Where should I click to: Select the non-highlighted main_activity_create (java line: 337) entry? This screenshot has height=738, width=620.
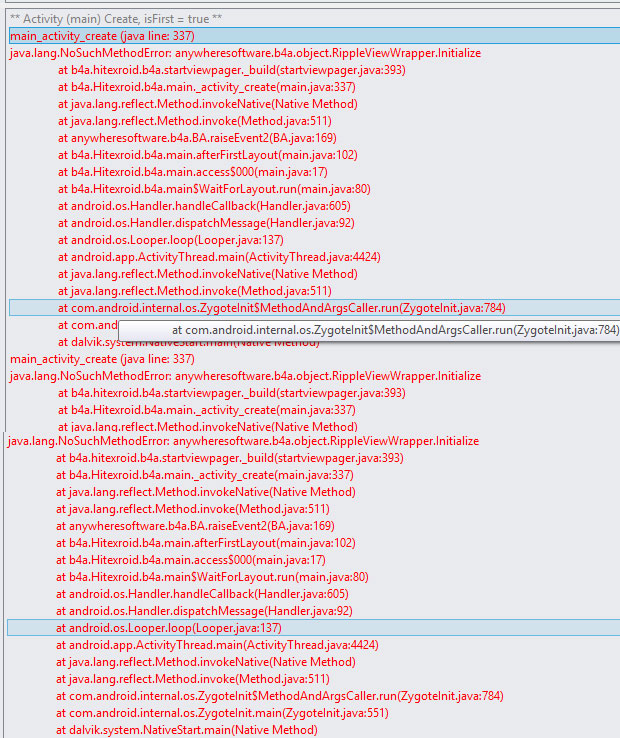(x=102, y=359)
